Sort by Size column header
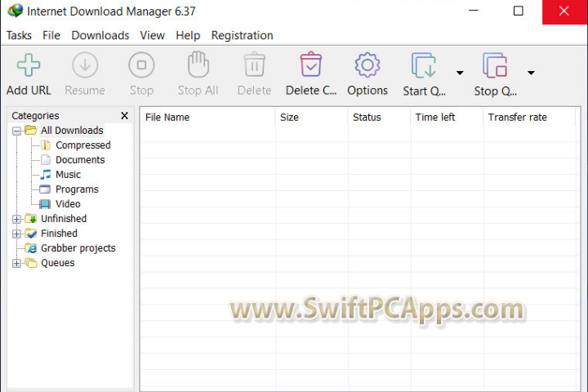588x392 pixels. tap(312, 118)
